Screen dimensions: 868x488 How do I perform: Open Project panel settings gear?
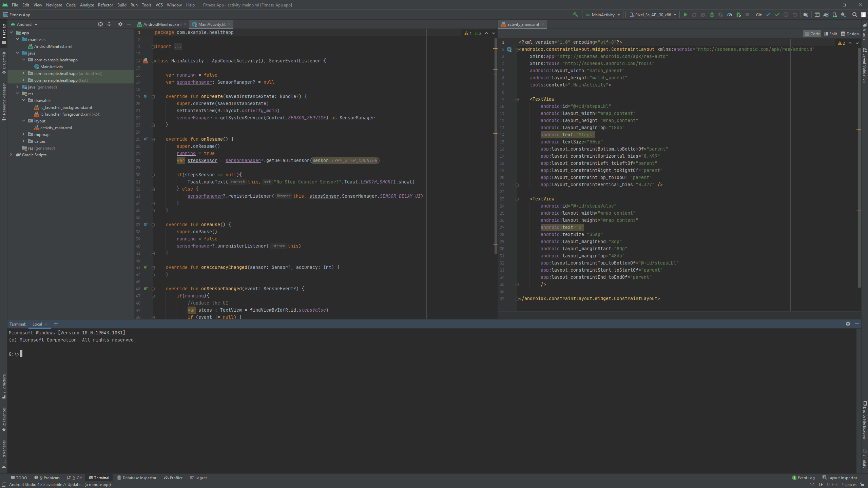pos(120,24)
